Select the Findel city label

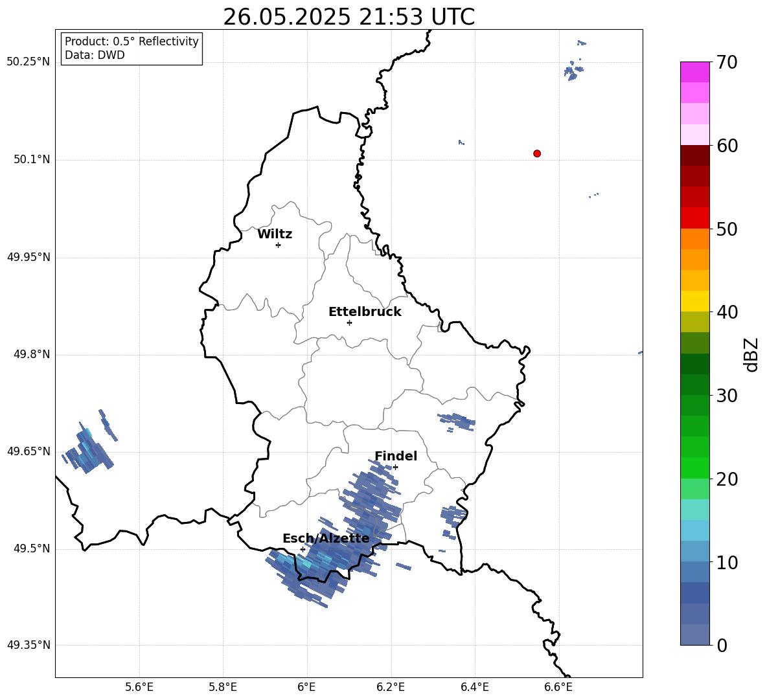pos(396,456)
